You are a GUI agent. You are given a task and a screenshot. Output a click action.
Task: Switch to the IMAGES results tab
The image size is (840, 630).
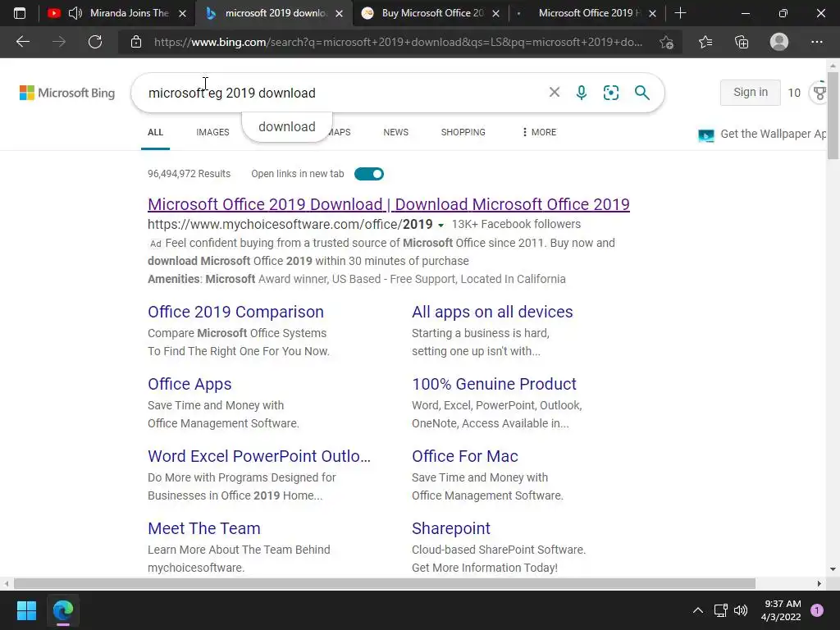click(x=212, y=132)
